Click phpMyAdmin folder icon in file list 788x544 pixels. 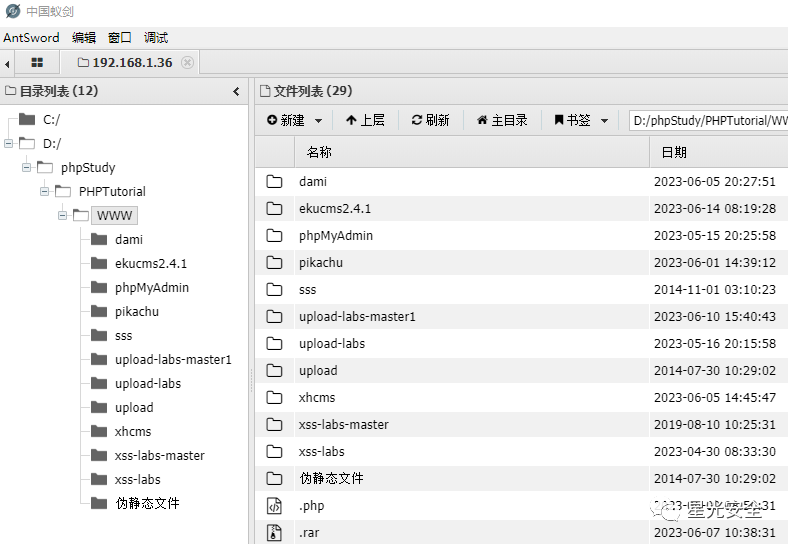coord(274,235)
